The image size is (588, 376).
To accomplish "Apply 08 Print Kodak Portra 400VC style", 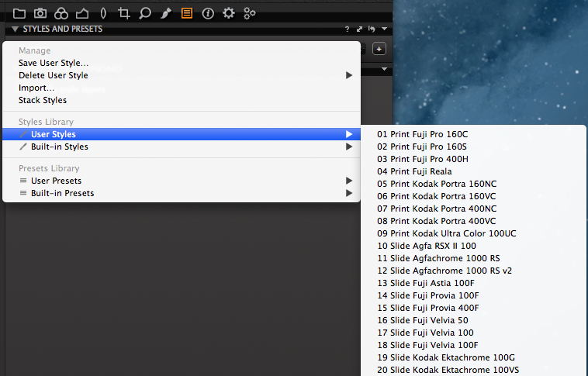I will click(473, 221).
